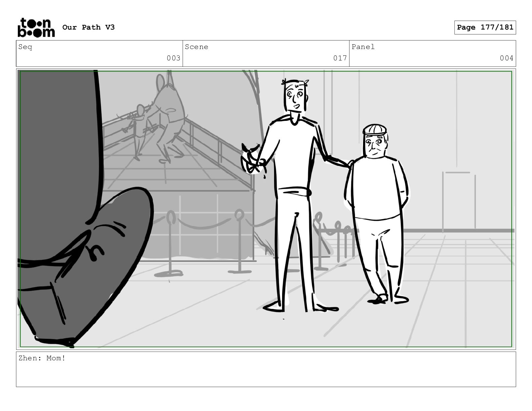Click the Toon Boom logo
This screenshot has height=411, width=532.
(x=36, y=27)
